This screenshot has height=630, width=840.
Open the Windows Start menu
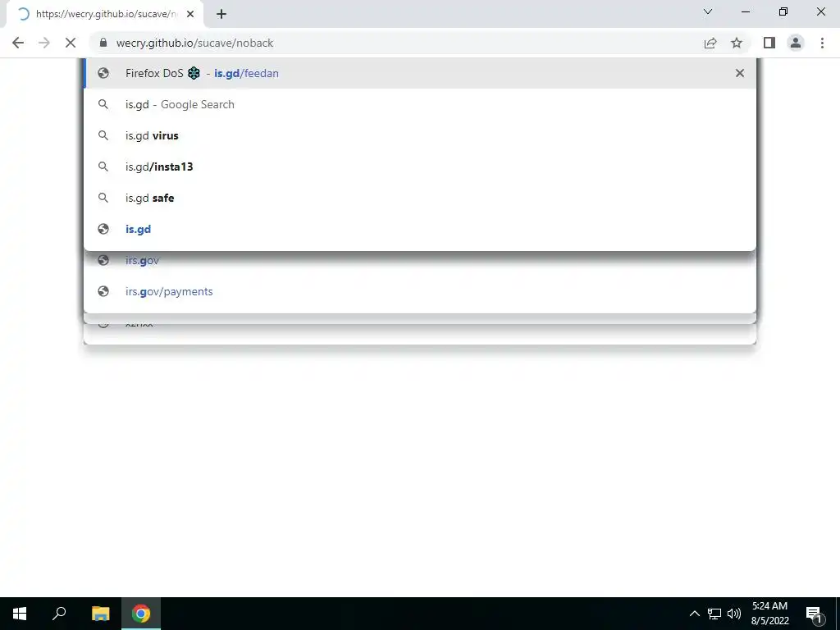click(x=20, y=614)
